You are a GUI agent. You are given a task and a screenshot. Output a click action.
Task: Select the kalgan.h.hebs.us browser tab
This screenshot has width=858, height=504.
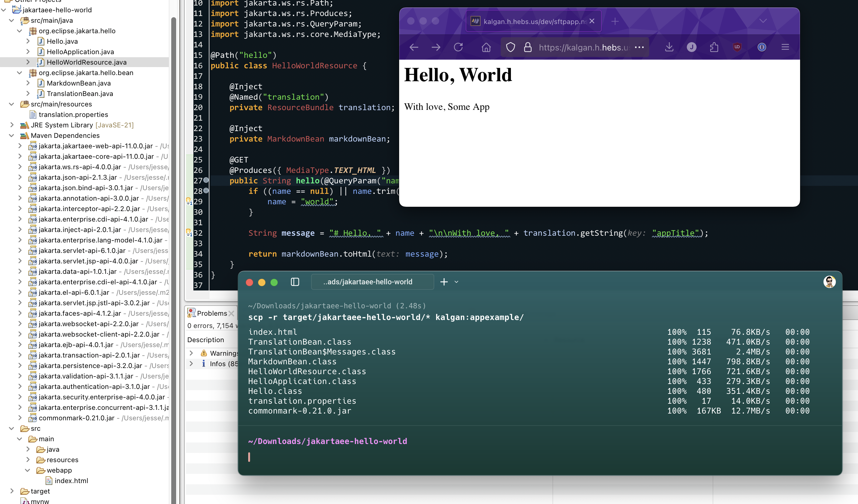pos(533,22)
